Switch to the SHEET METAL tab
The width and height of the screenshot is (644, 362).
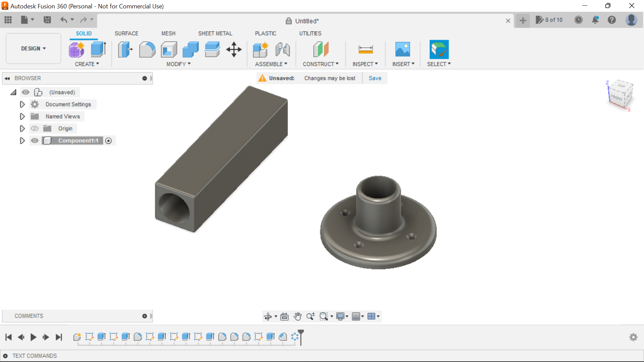pyautogui.click(x=215, y=33)
